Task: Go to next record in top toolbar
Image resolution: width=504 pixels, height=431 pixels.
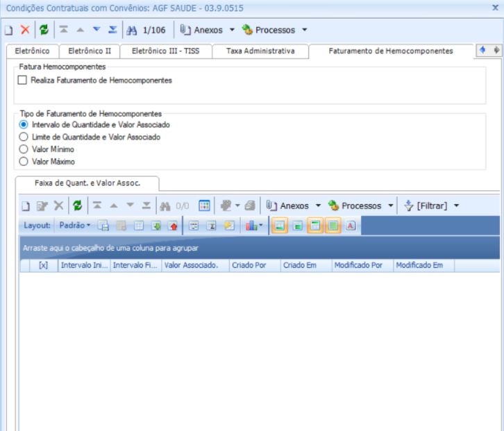Action: click(96, 30)
